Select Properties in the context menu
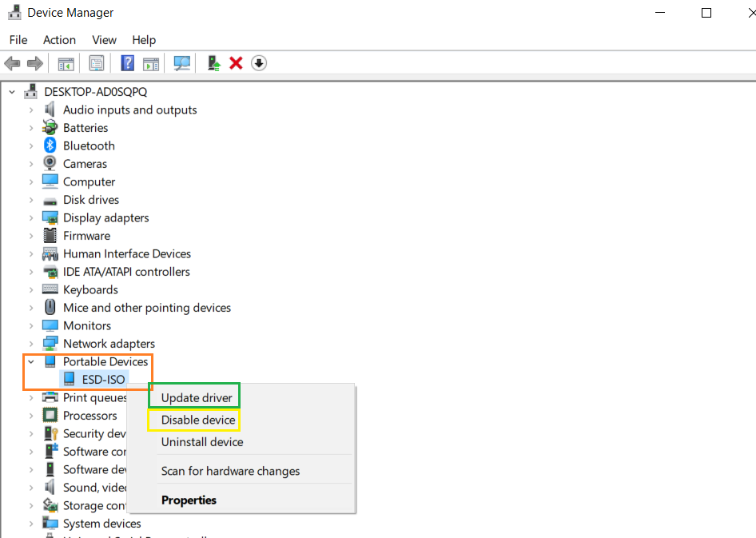 tap(189, 500)
